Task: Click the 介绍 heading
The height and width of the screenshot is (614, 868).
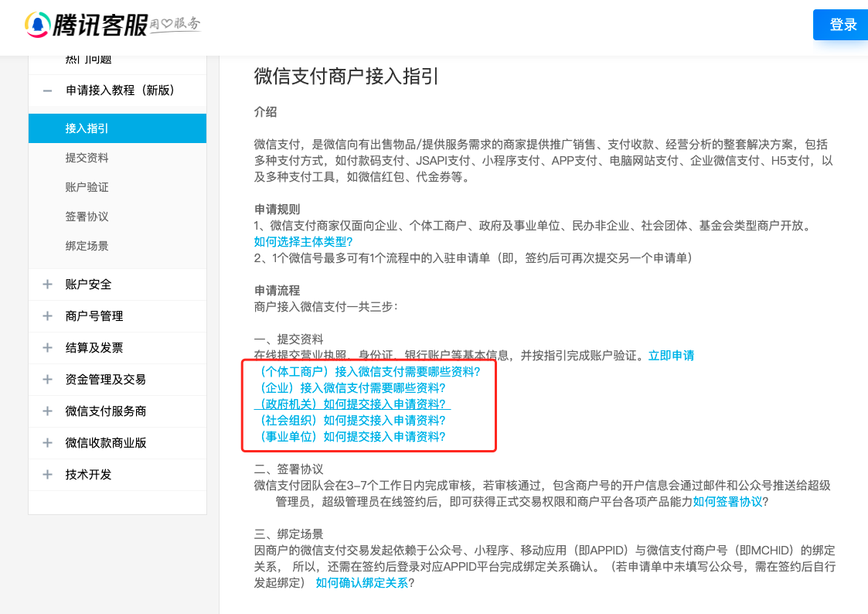Action: click(x=265, y=112)
